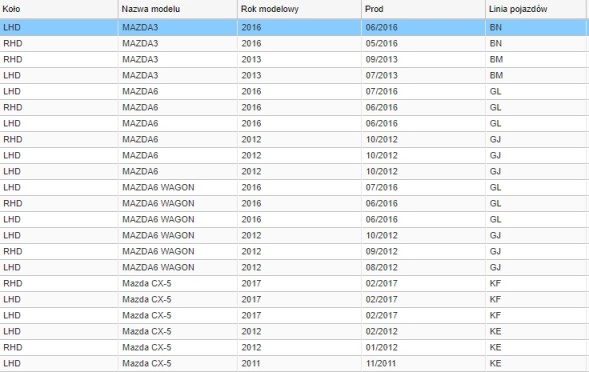Viewport: 589px width, 372px height.
Task: Select GJ in the RHD MAZDA6 10/2012 row
Action: 495,139
